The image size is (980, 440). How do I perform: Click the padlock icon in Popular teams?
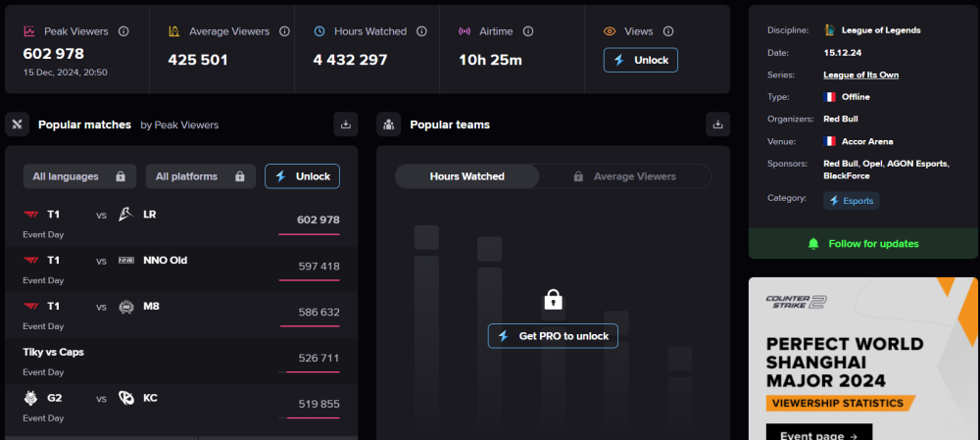coord(553,299)
